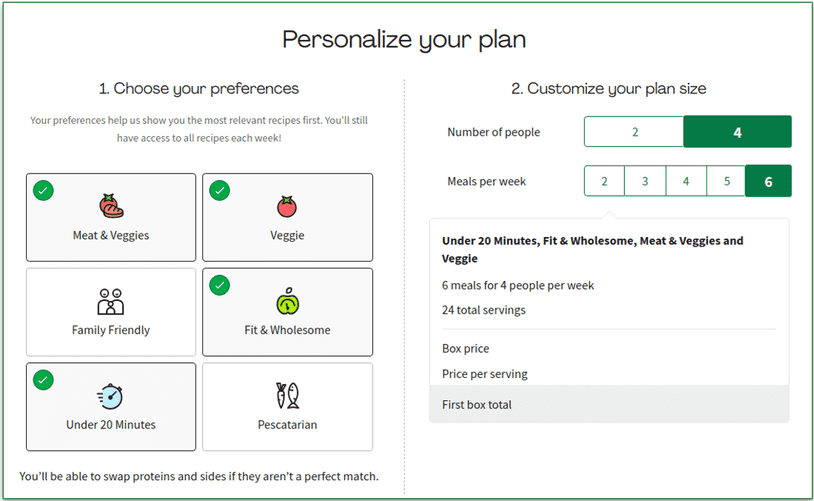
Task: Select 4 people option
Action: coord(738,132)
